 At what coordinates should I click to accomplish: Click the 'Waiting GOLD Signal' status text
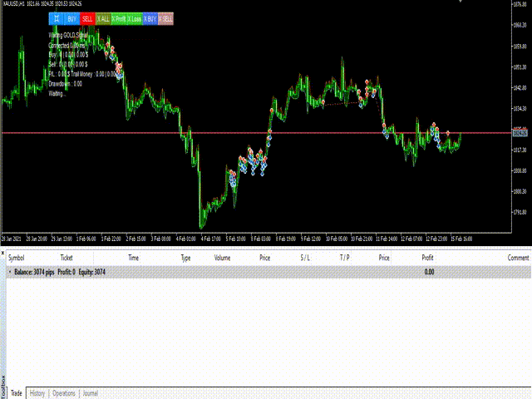pyautogui.click(x=68, y=35)
